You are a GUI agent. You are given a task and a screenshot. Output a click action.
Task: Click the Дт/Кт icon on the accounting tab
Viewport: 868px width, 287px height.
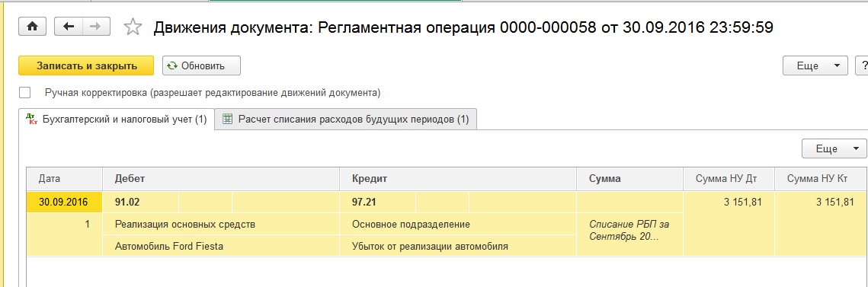point(31,120)
